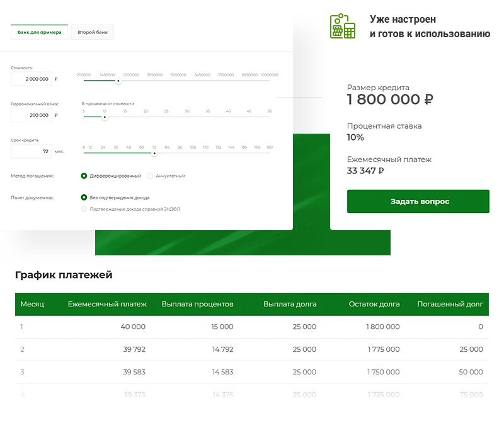Click the Стоимость slider handle
Image resolution: width=504 pixels, height=435 pixels.
pyautogui.click(x=118, y=81)
